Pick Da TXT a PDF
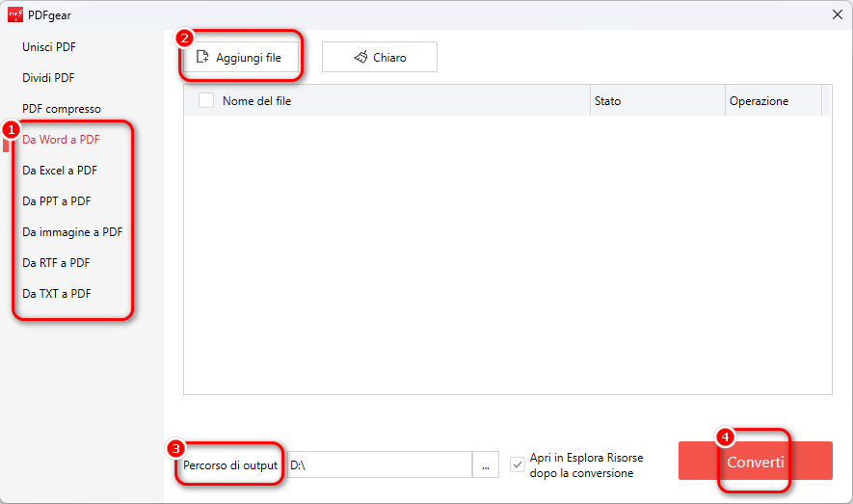 pyautogui.click(x=57, y=294)
